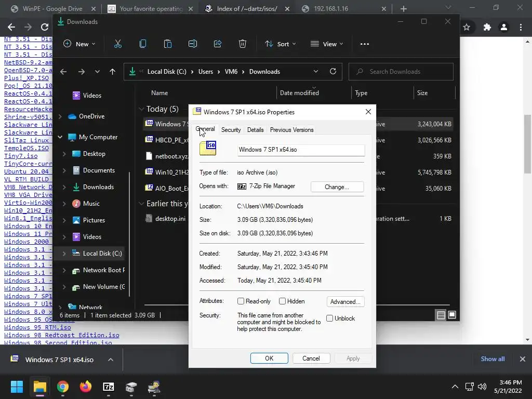The width and height of the screenshot is (532, 399).
Task: Open the See more ellipsis menu
Action: pyautogui.click(x=364, y=44)
